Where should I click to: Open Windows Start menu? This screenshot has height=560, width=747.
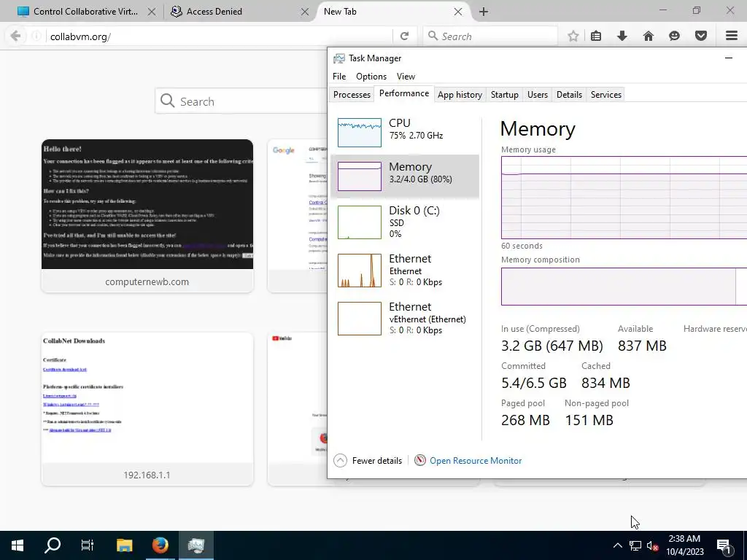point(18,545)
